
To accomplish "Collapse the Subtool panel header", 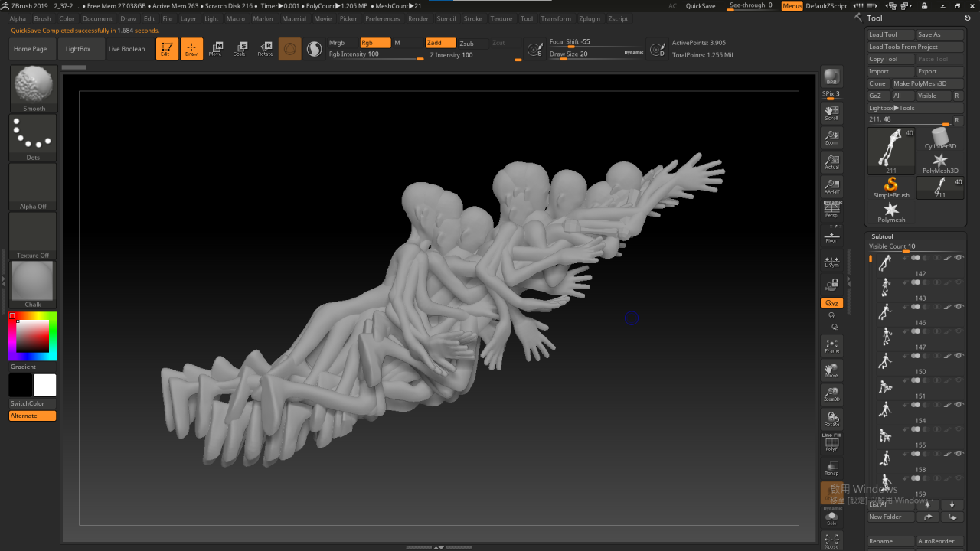I will (x=882, y=236).
